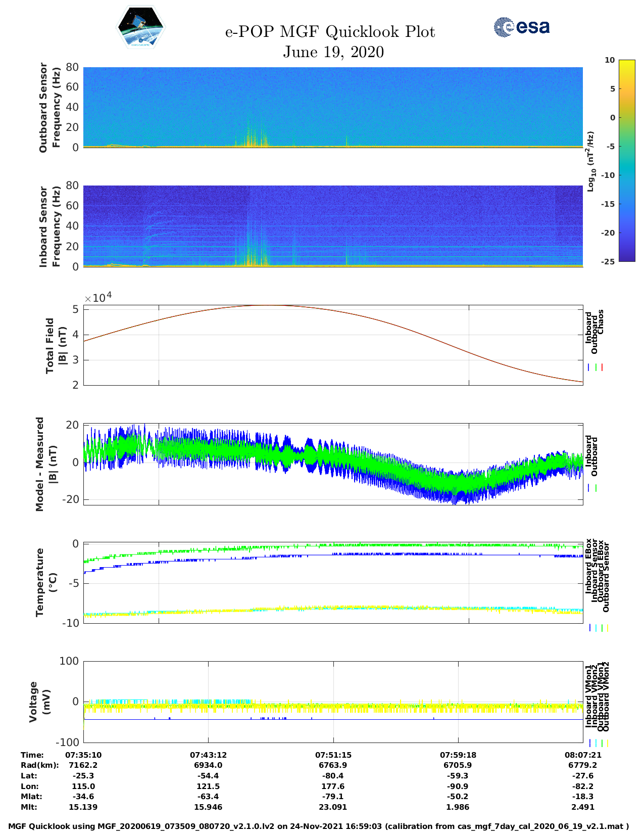Click the June 19, 2020 date
The image size is (644, 834).
[x=333, y=52]
